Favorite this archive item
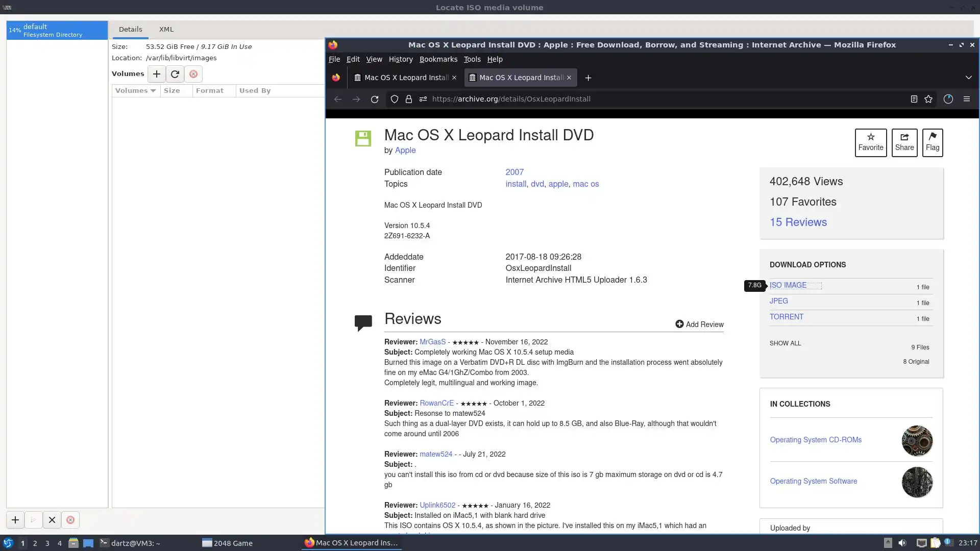 point(870,142)
